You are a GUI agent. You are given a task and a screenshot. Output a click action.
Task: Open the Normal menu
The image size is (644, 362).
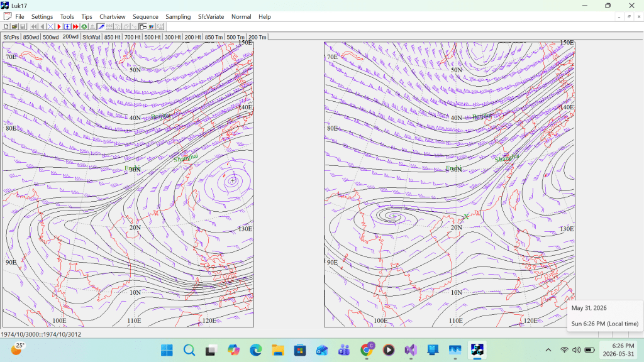[241, 17]
